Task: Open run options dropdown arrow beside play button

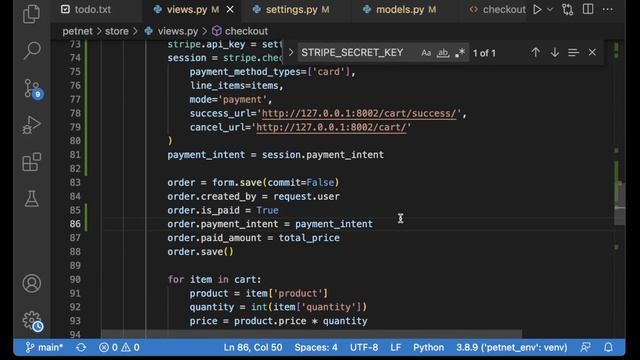Action: (x=550, y=9)
